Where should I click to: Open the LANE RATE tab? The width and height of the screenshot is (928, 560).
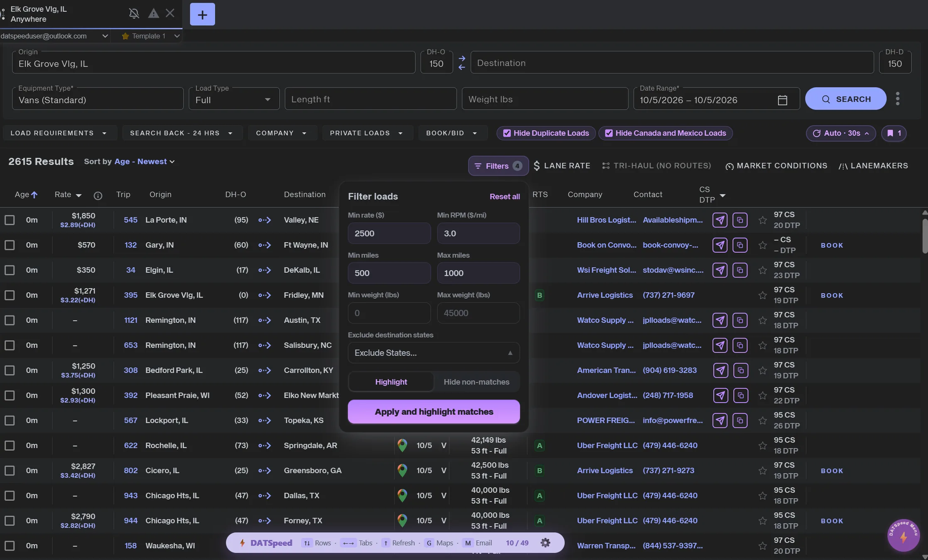click(x=562, y=166)
